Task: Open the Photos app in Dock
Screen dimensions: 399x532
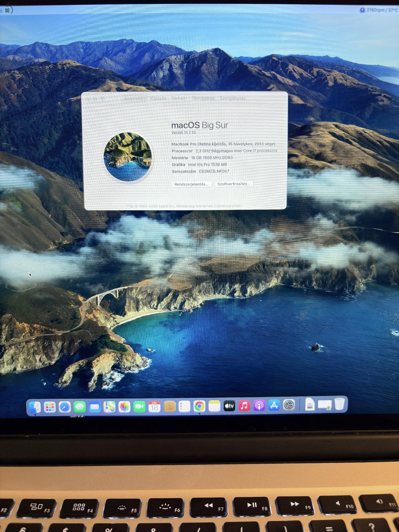Action: 124,407
